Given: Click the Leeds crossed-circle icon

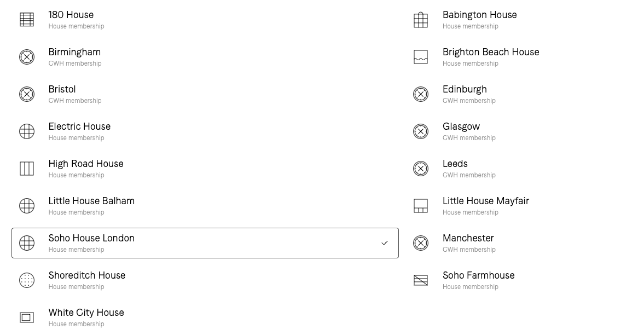Looking at the screenshot, I should pyautogui.click(x=421, y=169).
